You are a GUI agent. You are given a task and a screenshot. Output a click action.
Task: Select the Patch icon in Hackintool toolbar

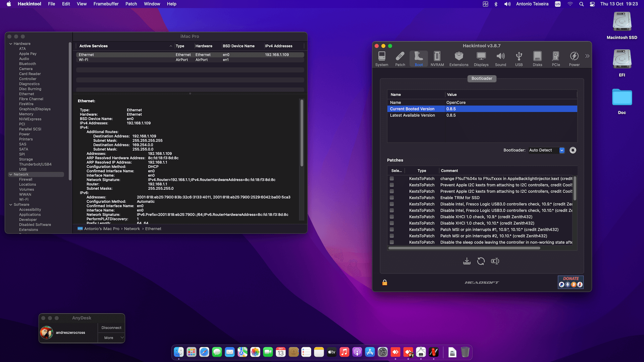click(x=400, y=58)
